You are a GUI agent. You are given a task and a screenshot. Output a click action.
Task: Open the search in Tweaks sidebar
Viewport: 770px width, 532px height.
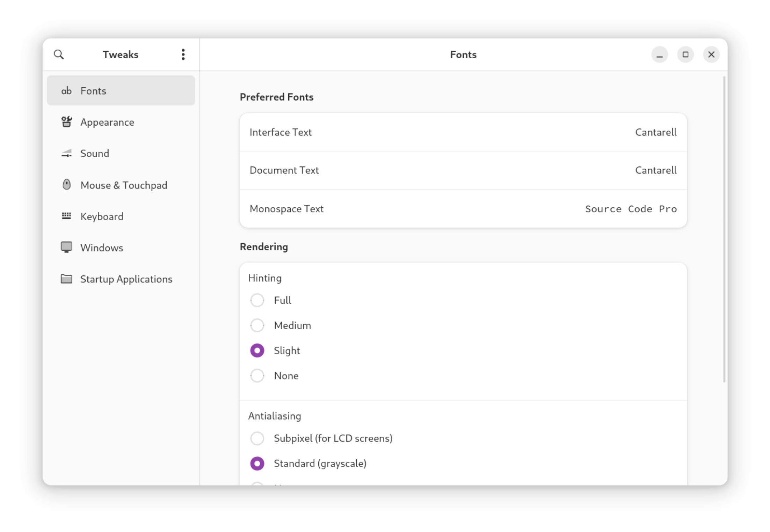pyautogui.click(x=59, y=54)
